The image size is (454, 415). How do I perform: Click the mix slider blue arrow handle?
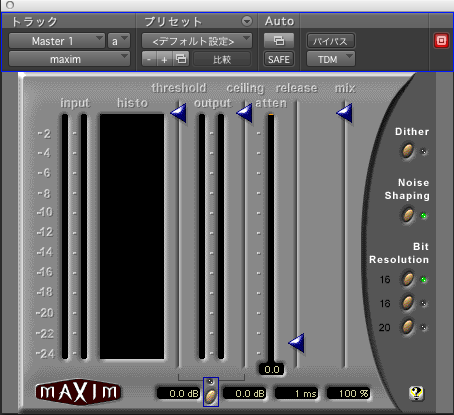344,113
